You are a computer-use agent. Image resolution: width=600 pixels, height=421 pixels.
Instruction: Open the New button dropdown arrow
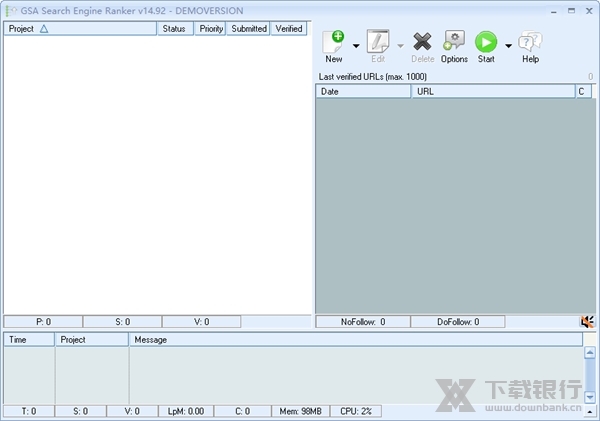356,46
